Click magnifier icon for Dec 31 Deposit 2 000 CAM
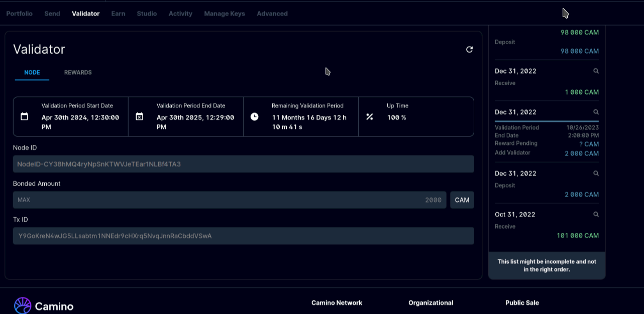This screenshot has height=314, width=644. coord(596,174)
